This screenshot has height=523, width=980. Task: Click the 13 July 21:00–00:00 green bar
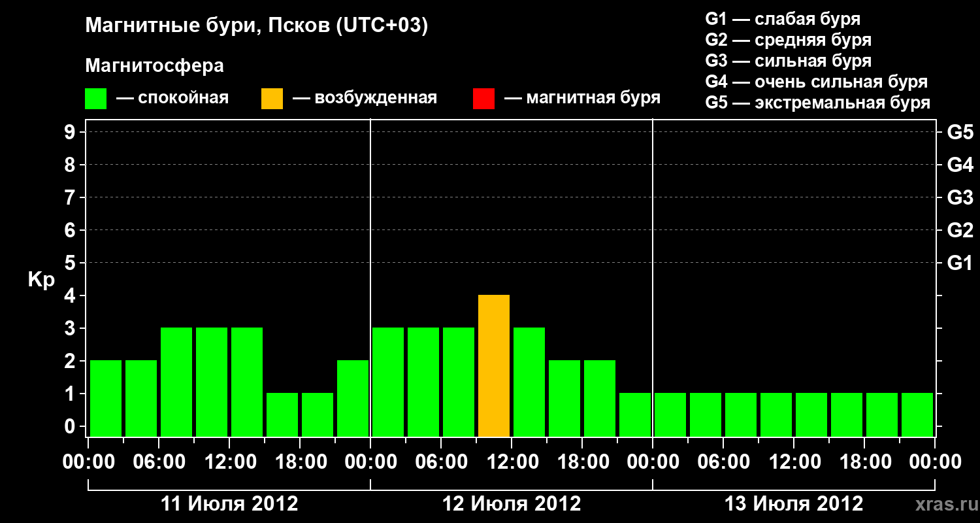[917, 415]
